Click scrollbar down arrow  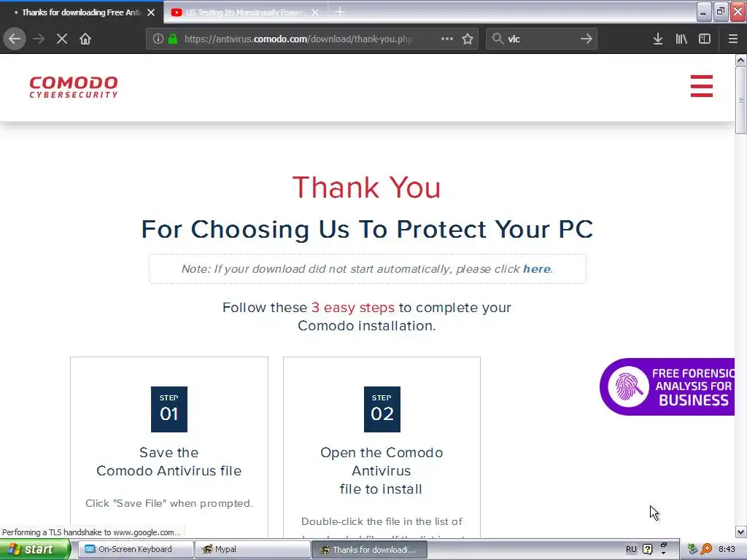[741, 532]
